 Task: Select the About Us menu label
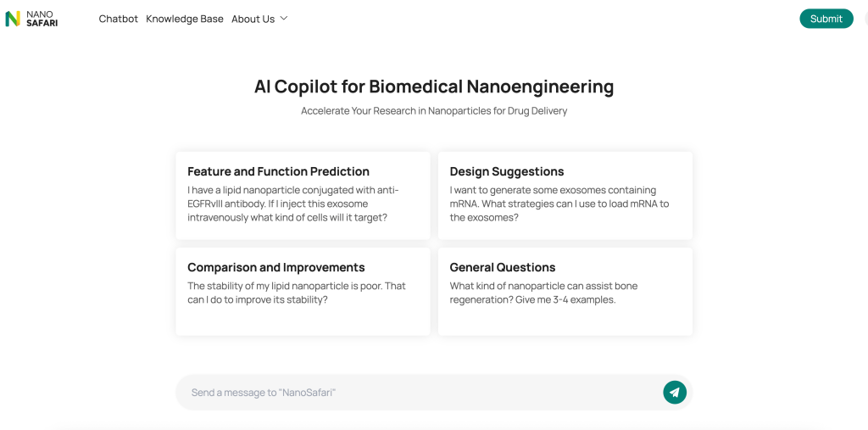253,19
